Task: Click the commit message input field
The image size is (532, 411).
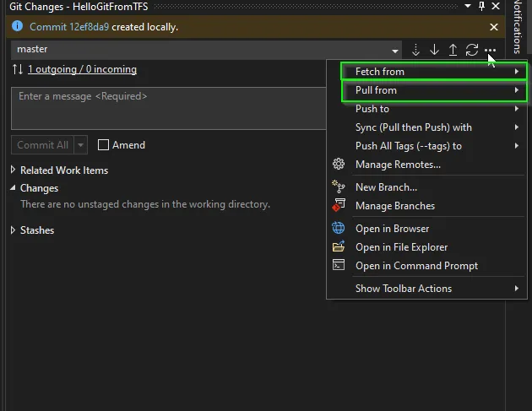Action: click(x=169, y=109)
